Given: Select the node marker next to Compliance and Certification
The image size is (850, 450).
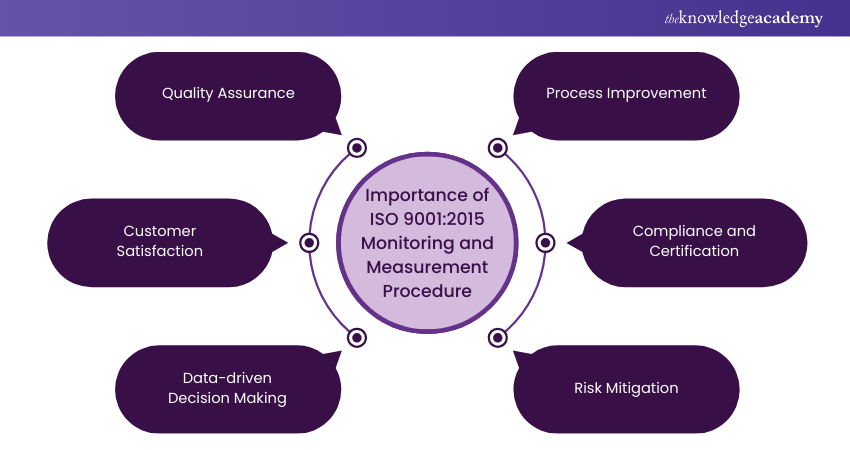Looking at the screenshot, I should click(545, 242).
